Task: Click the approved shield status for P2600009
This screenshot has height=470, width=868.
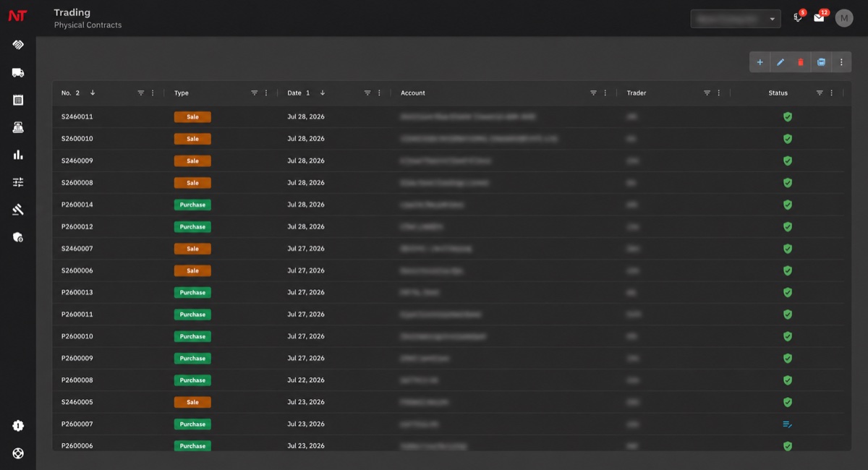Action: tap(788, 358)
